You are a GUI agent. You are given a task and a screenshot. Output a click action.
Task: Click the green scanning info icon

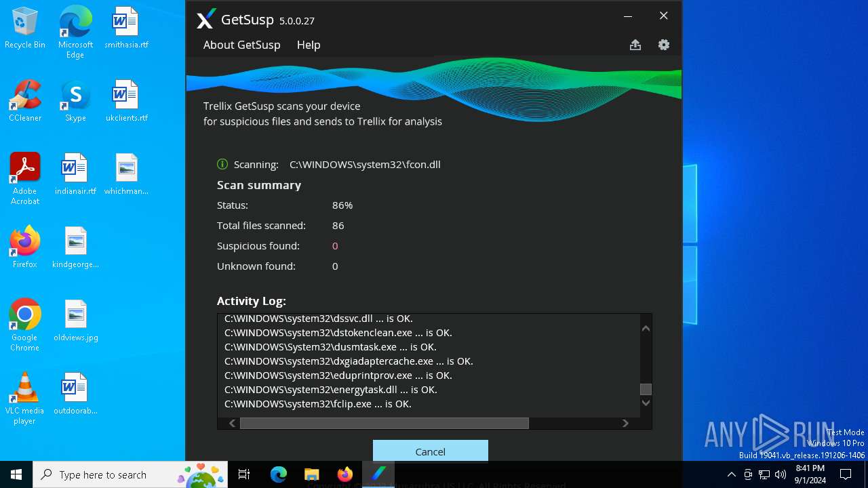(222, 164)
